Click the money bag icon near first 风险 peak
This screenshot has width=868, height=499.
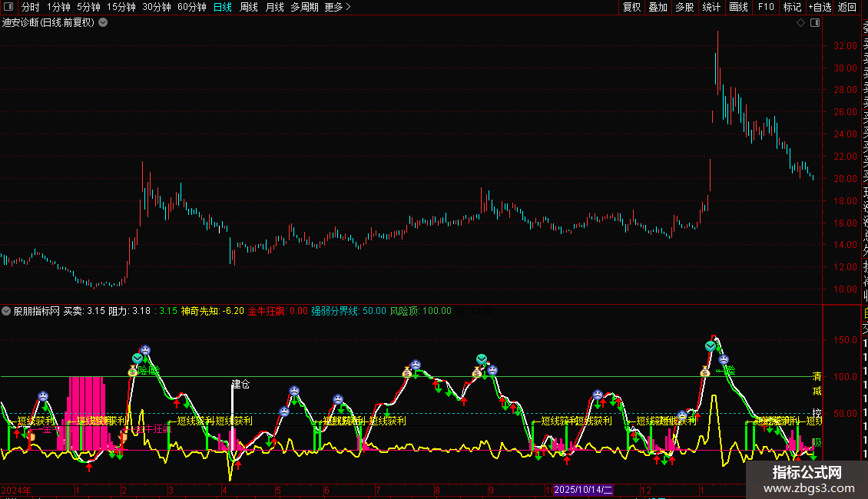pos(132,371)
